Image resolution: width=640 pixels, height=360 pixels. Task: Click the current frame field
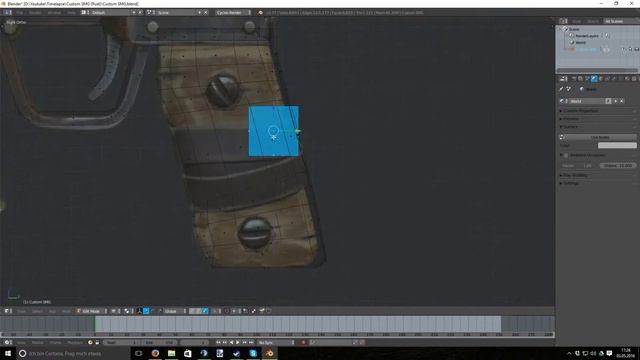pos(194,342)
